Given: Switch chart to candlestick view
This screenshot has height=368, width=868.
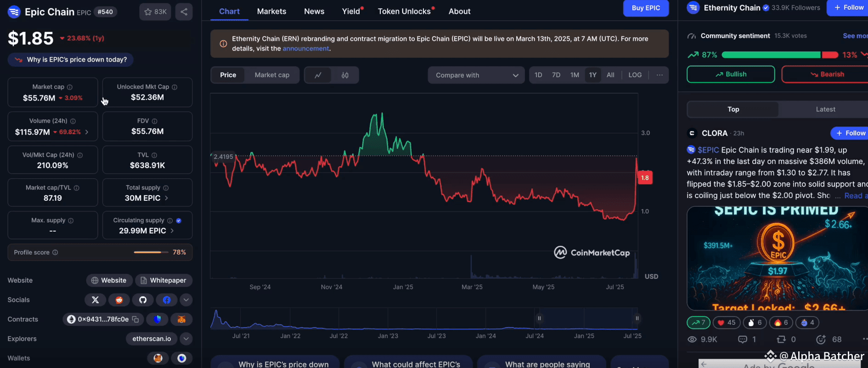Looking at the screenshot, I should click(345, 75).
